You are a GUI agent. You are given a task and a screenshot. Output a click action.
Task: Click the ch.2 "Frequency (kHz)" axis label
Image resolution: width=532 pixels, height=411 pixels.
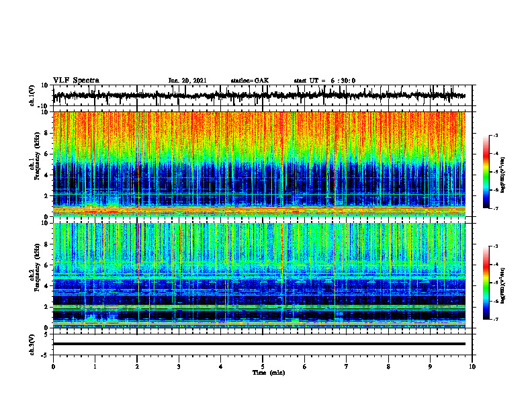coord(37,267)
